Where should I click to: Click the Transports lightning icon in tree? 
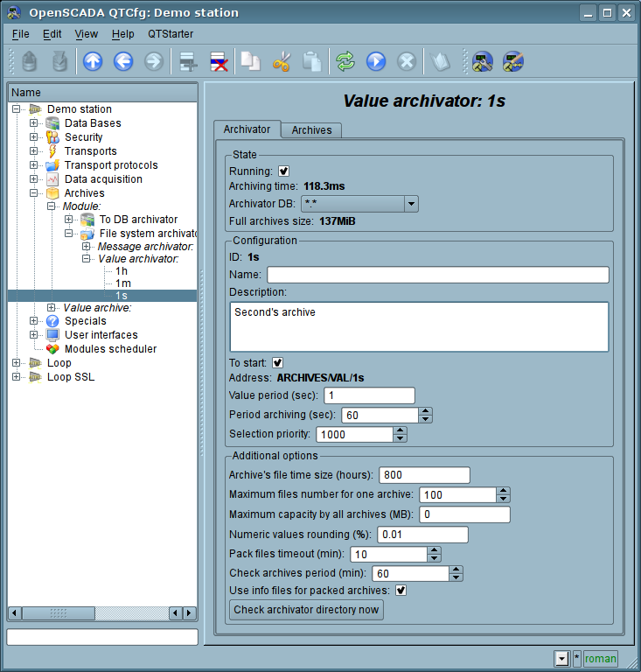tap(52, 151)
